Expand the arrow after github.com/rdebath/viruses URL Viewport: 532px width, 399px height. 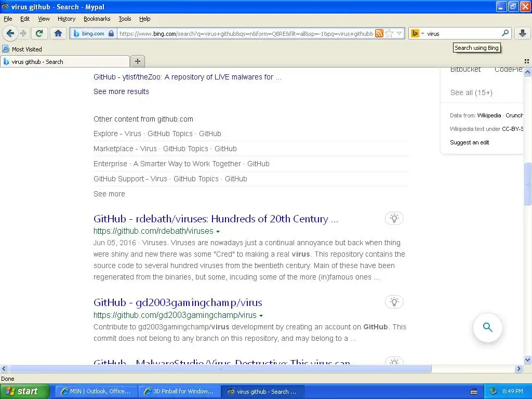tap(218, 231)
